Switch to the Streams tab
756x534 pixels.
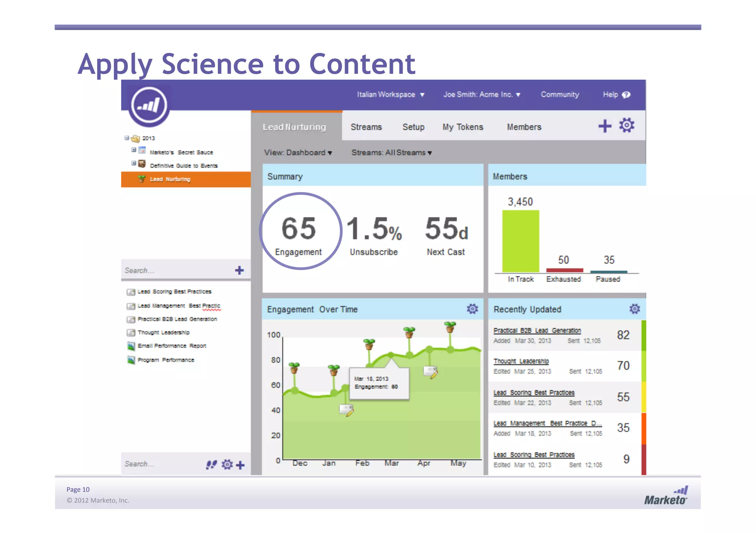366,127
